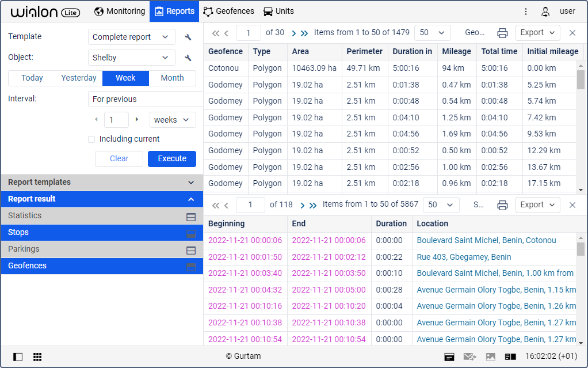Open Export dropdown of Stops table
588x368 pixels.
[x=538, y=205]
